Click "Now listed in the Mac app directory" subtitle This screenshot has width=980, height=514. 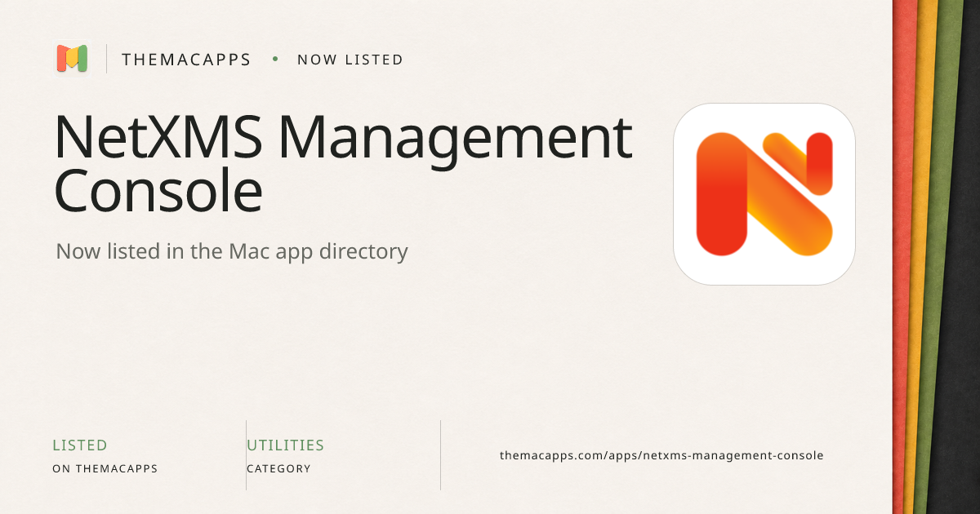232,251
